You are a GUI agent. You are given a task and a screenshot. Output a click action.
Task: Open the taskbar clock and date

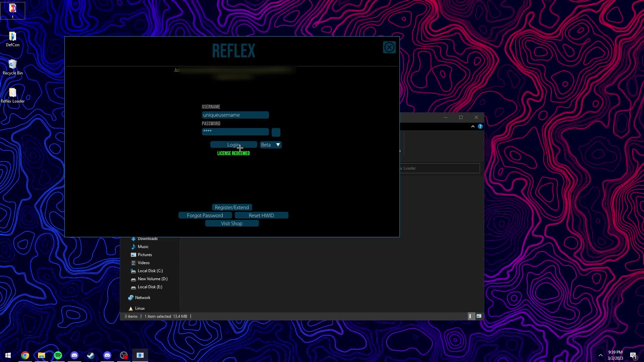pyautogui.click(x=615, y=355)
